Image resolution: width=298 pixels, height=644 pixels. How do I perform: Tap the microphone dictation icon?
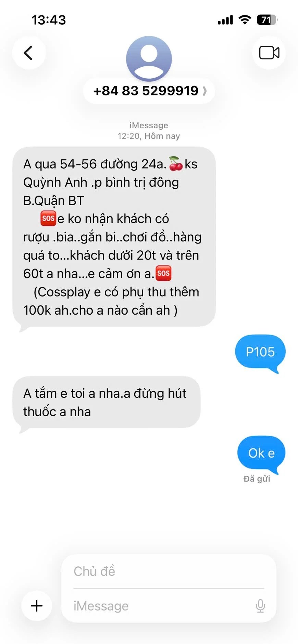click(x=260, y=606)
